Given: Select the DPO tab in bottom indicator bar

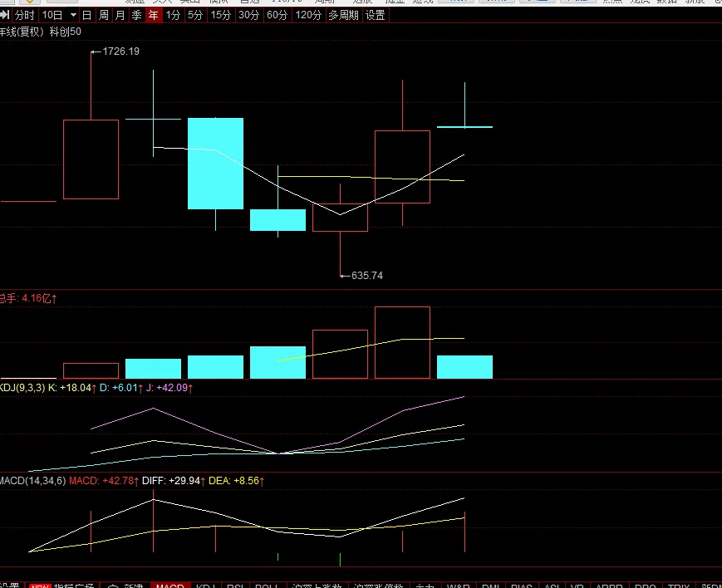Looking at the screenshot, I should 645,586.
